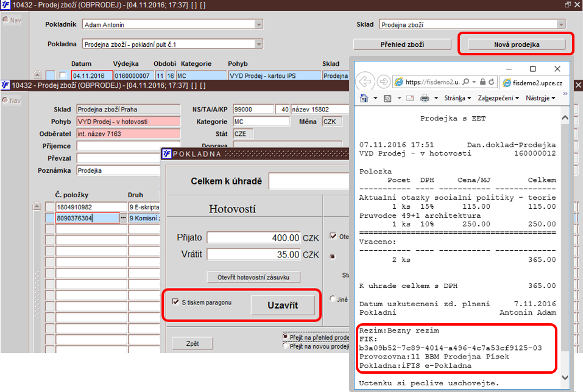Open the item lookup ellipsis next to 8090376304
Screen dimensions: 583x392
(124, 218)
